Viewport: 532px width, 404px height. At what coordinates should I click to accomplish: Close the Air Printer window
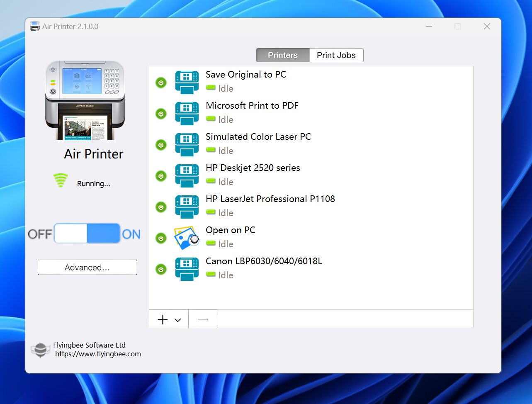pyautogui.click(x=487, y=27)
